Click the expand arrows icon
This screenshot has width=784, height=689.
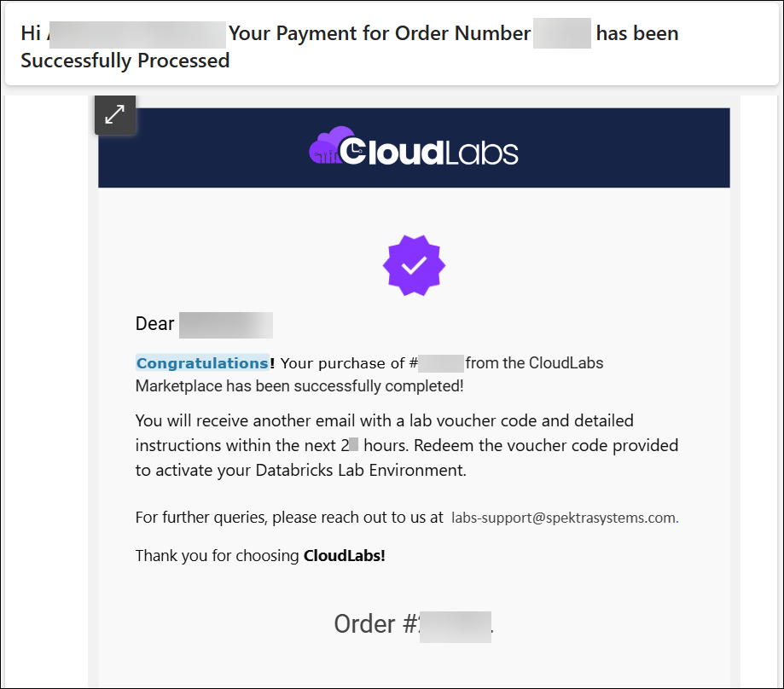pyautogui.click(x=115, y=114)
